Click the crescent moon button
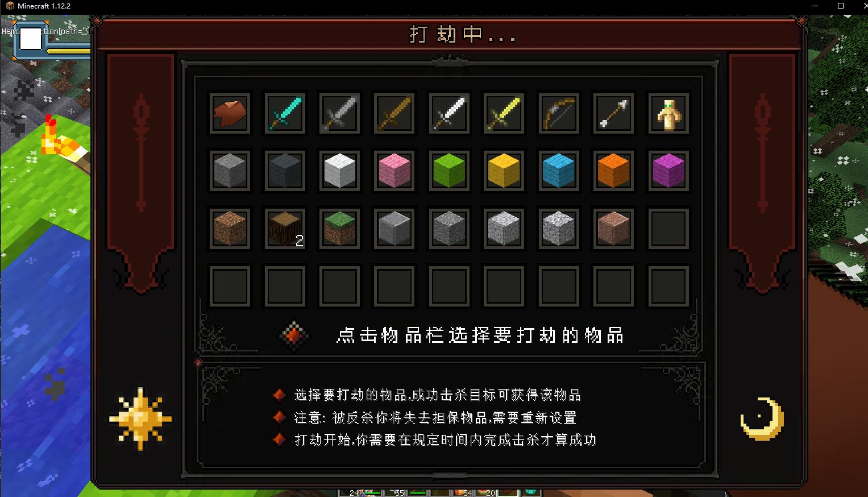This screenshot has width=868, height=497. (762, 419)
